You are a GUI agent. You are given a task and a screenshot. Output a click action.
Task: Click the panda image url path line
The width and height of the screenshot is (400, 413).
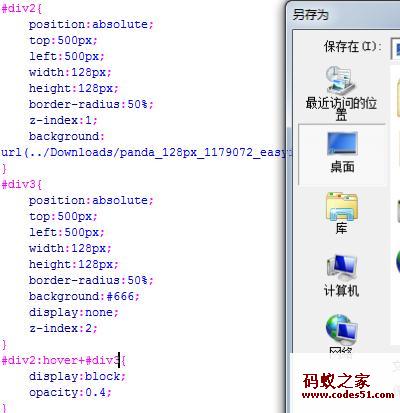(147, 152)
